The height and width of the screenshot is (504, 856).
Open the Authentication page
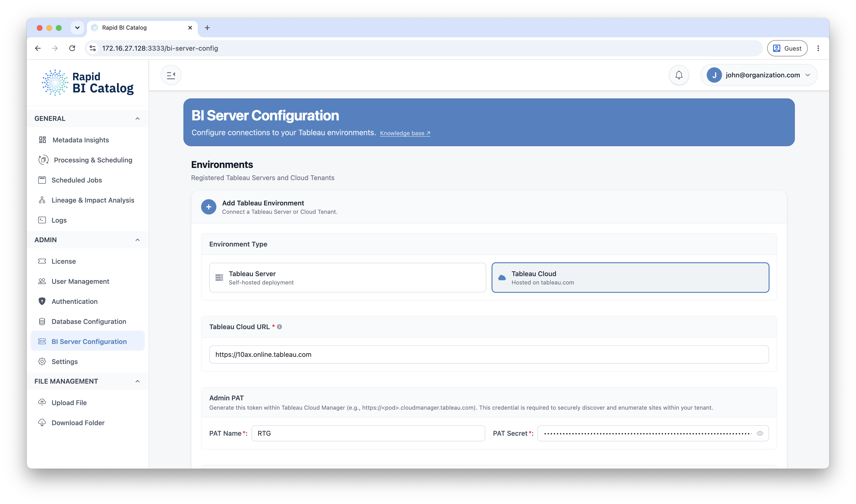pyautogui.click(x=88, y=301)
